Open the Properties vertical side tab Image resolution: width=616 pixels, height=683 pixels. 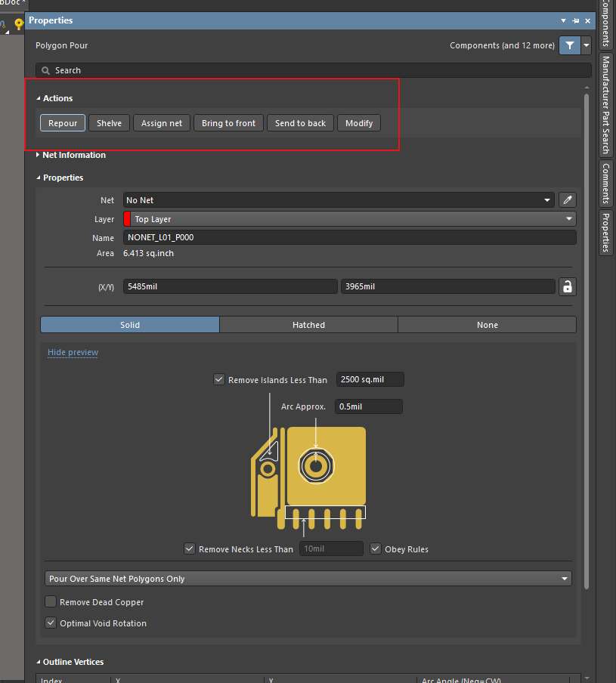(605, 232)
